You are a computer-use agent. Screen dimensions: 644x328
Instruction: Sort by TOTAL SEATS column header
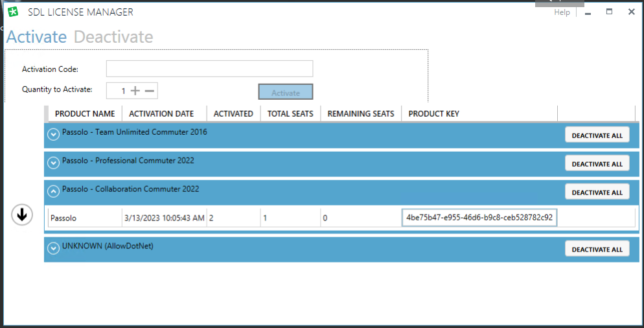click(x=290, y=114)
